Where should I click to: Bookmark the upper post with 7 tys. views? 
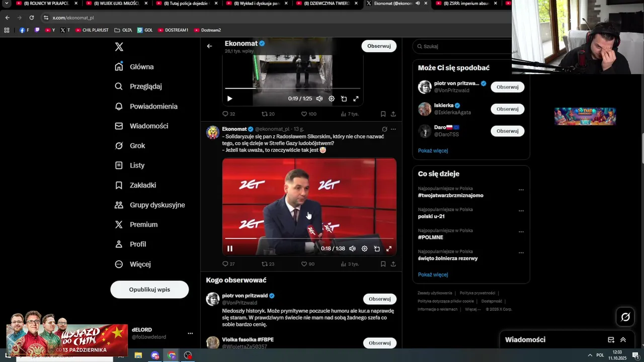click(x=383, y=114)
